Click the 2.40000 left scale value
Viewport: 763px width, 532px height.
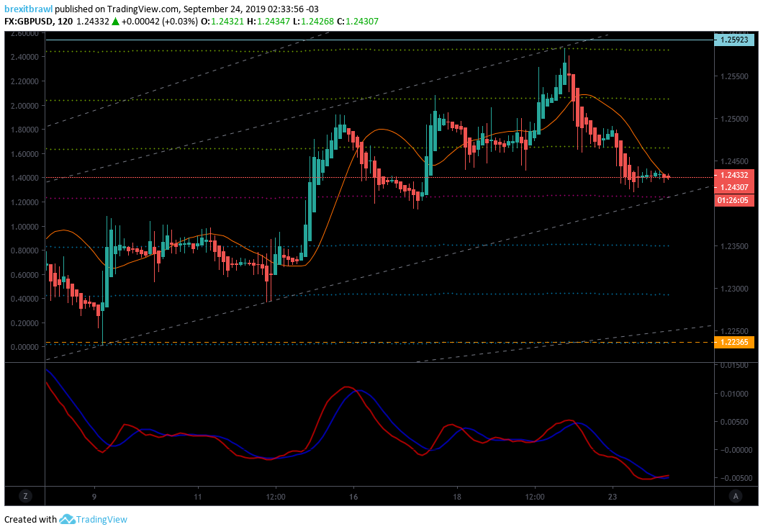click(24, 57)
